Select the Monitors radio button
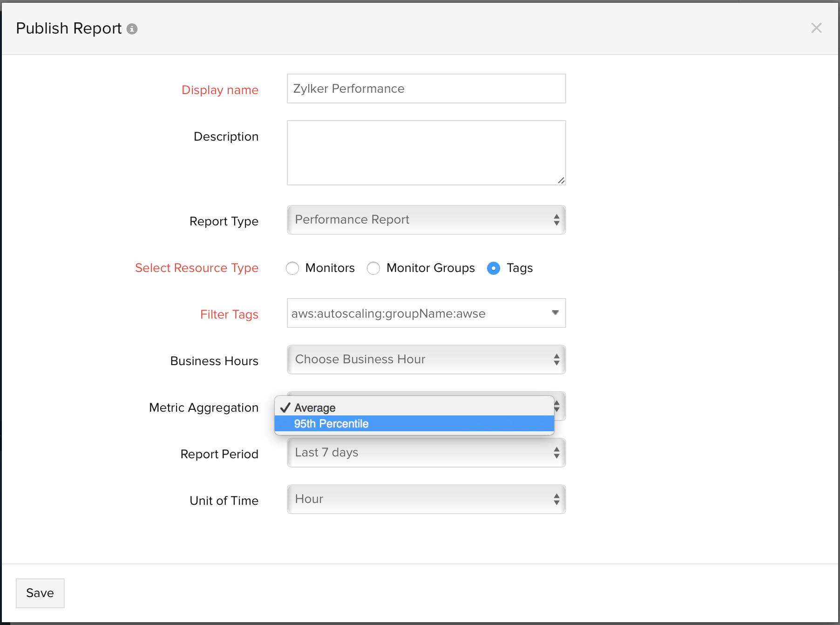 (292, 268)
